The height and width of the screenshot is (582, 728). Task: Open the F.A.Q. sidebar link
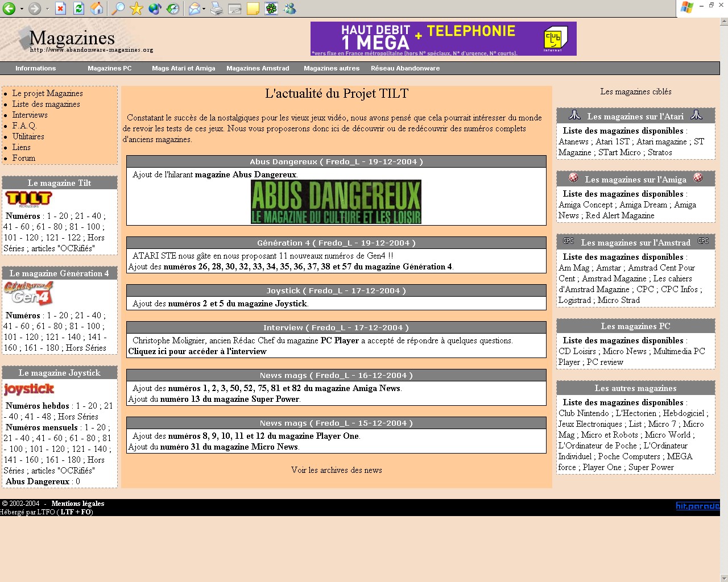point(24,126)
